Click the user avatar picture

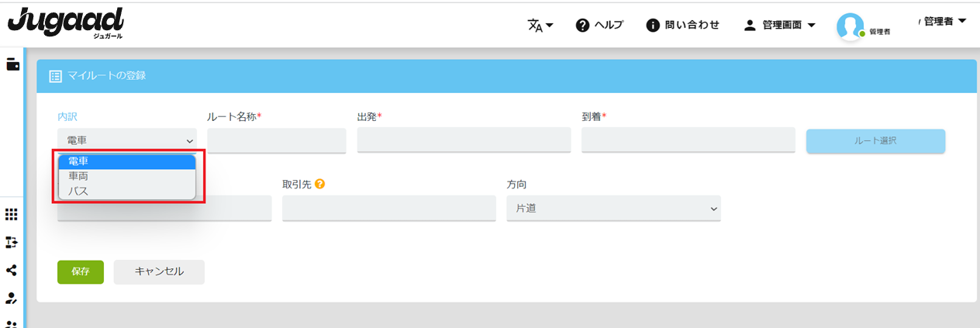tap(851, 26)
